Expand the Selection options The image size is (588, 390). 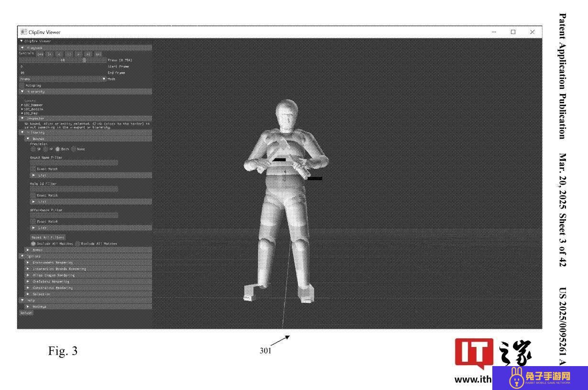[89, 294]
